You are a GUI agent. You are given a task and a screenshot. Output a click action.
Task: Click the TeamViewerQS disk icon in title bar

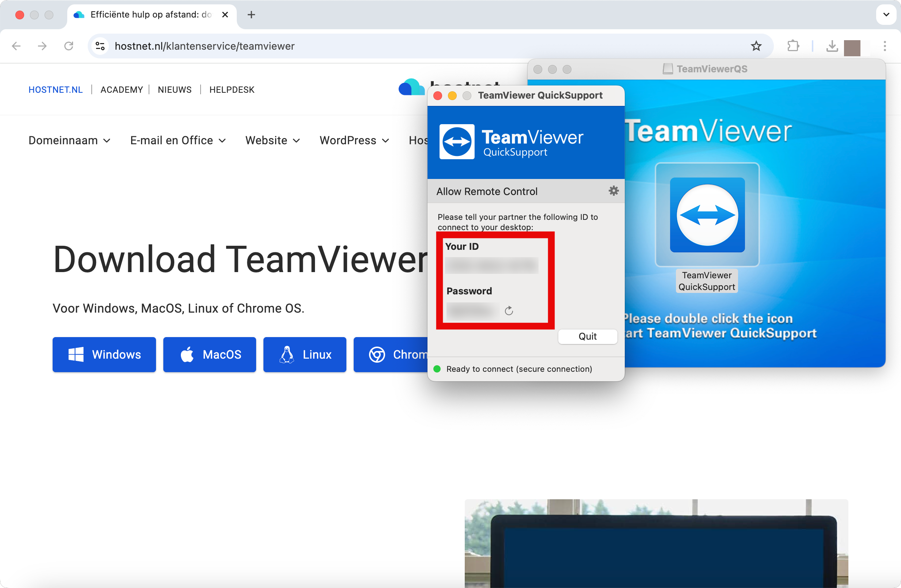[668, 69]
